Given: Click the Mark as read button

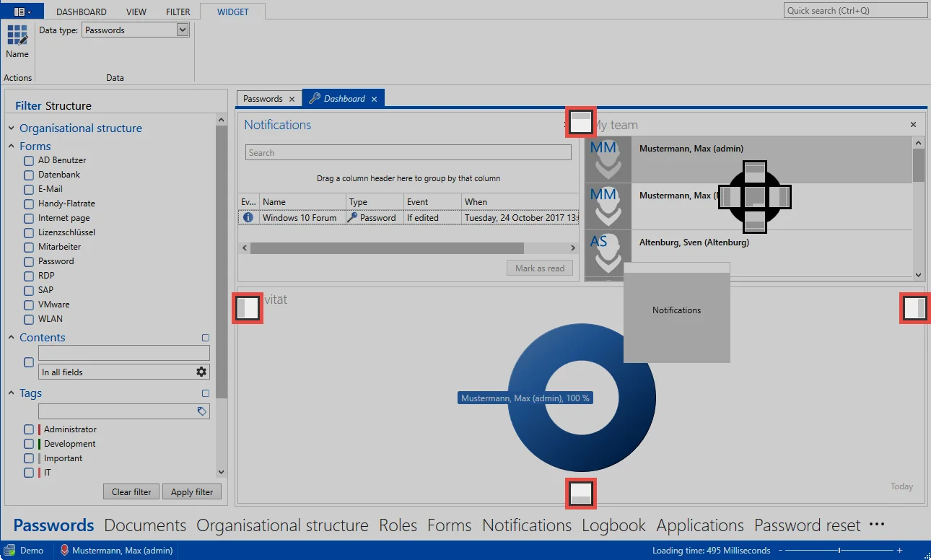Looking at the screenshot, I should [540, 268].
